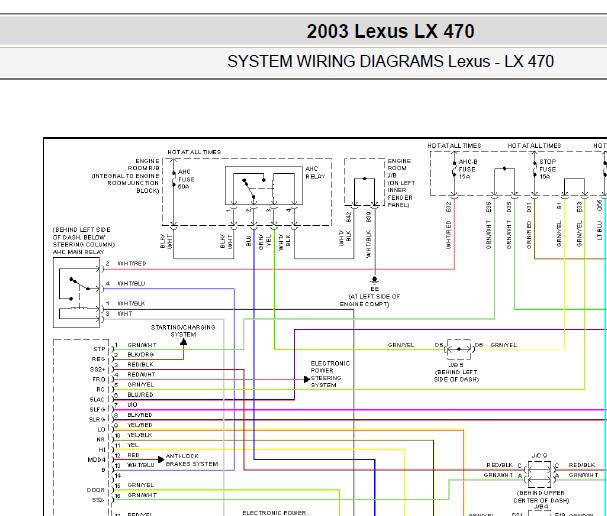Select the AHC-B FUSE 15A label

pos(468,169)
